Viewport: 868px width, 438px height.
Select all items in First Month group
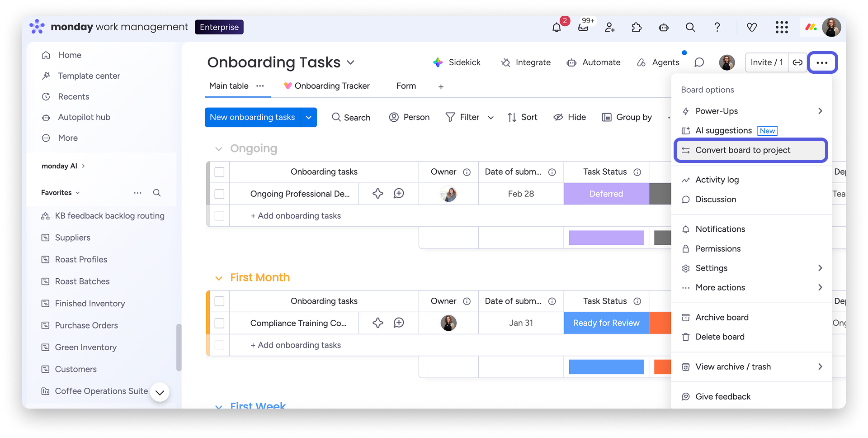click(x=219, y=301)
